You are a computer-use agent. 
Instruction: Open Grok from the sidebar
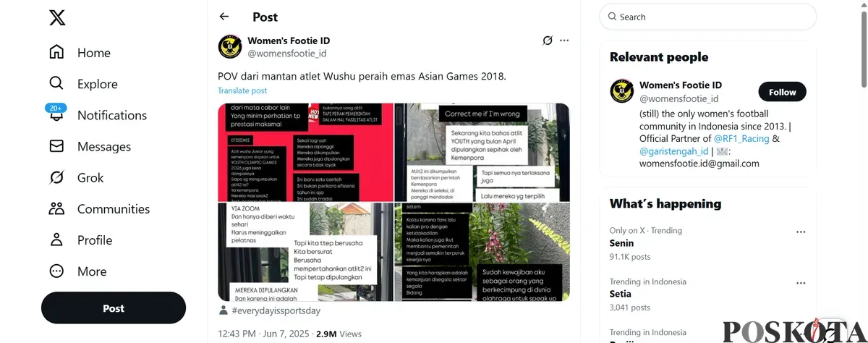point(56,177)
